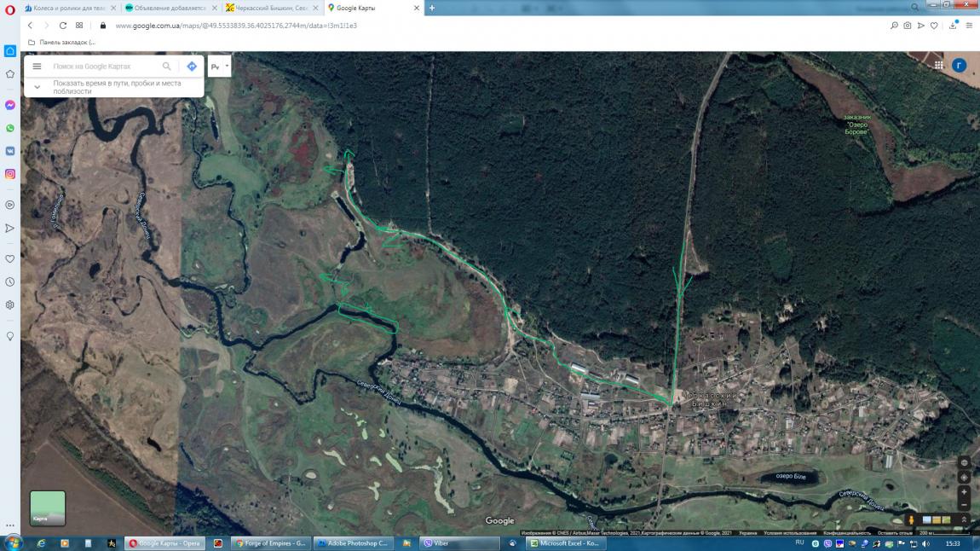
Task: Open the Google apps grid
Action: point(938,65)
